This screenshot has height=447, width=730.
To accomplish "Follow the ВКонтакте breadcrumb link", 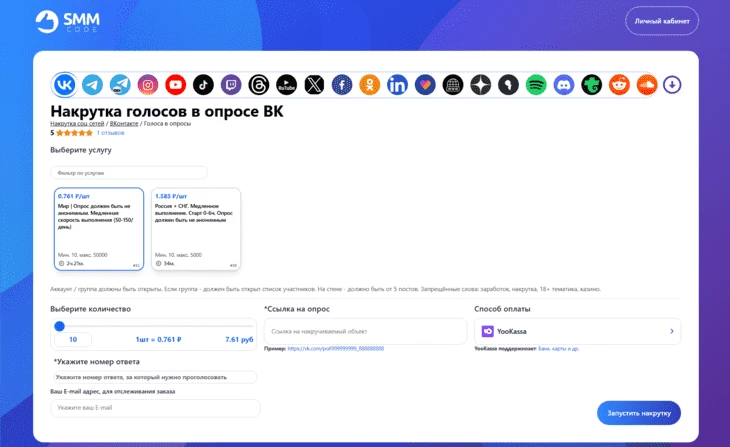I will tap(124, 123).
